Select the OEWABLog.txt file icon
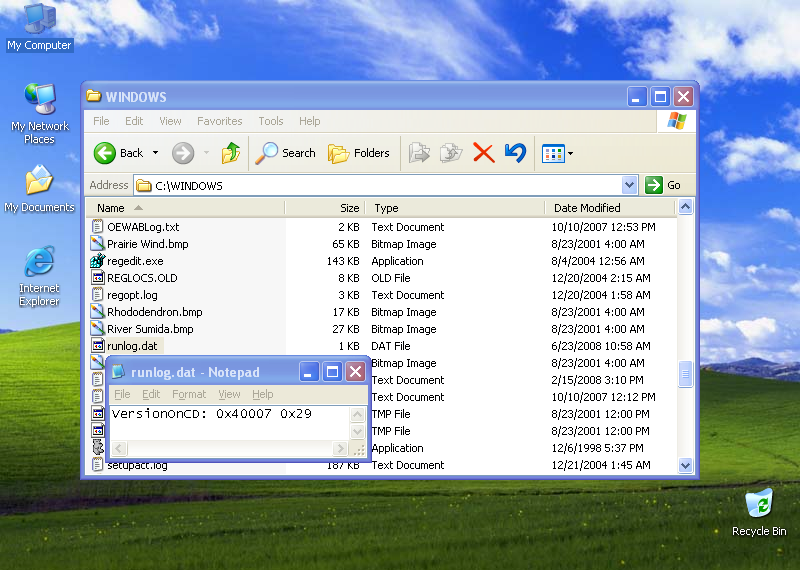Image resolution: width=800 pixels, height=570 pixels. tap(97, 227)
